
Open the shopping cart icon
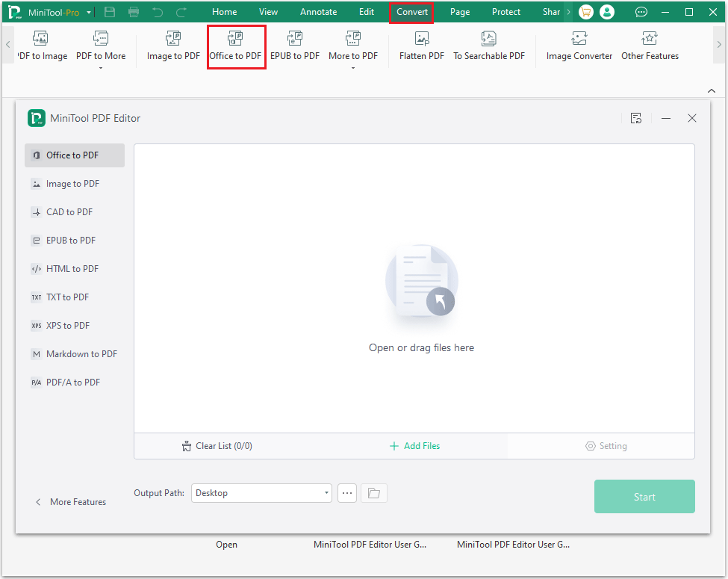coord(586,12)
